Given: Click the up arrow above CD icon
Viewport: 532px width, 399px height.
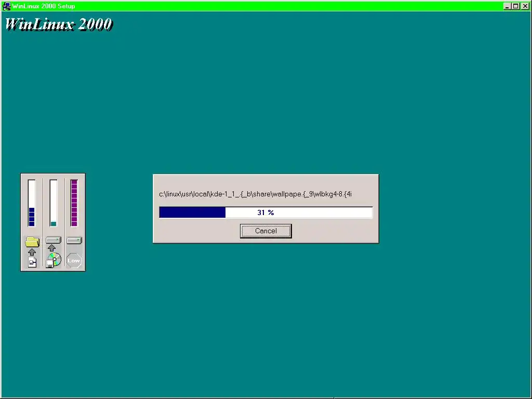Looking at the screenshot, I should pos(51,248).
